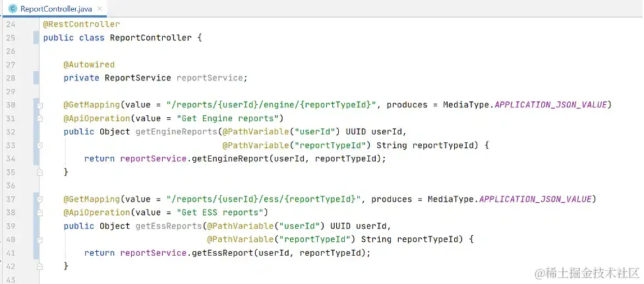Toggle the fold marker on line 31
This screenshot has height=284, width=644.
40,119
